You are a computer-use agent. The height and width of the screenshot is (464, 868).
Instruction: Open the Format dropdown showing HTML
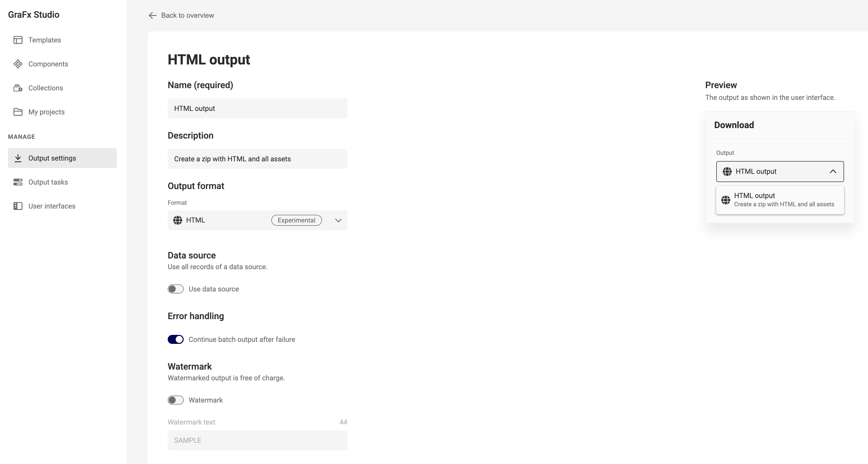338,220
